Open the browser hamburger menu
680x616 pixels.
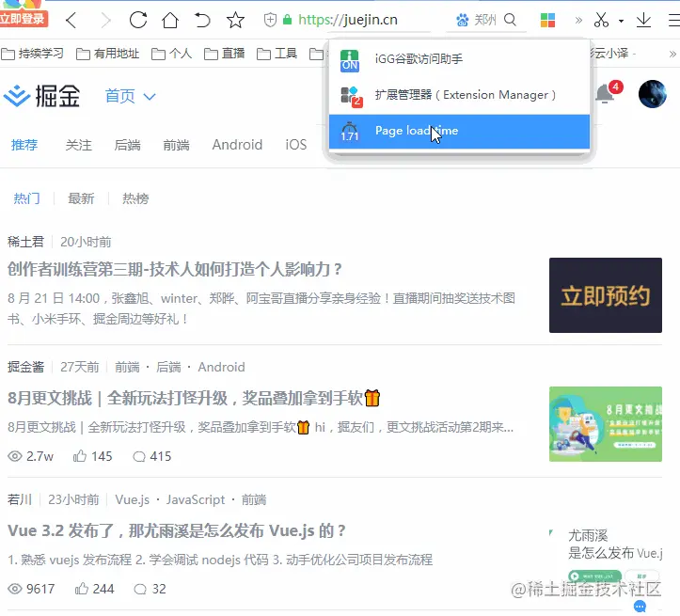click(673, 20)
